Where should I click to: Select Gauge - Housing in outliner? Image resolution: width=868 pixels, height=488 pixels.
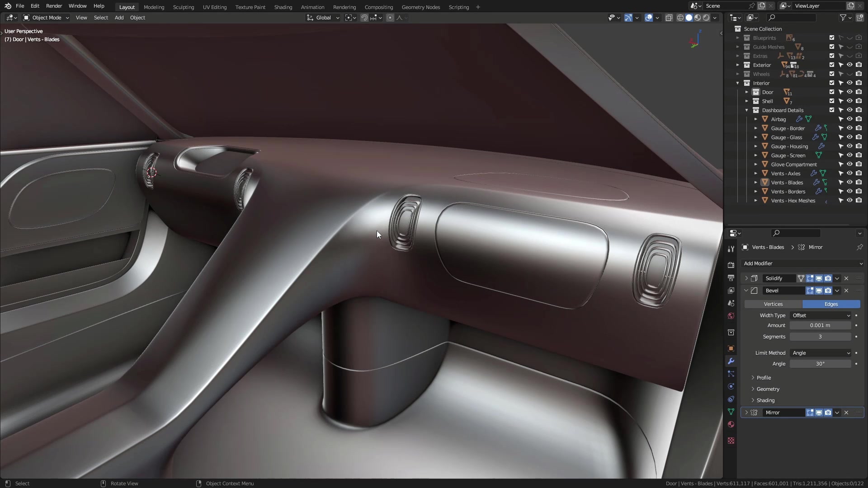point(789,146)
